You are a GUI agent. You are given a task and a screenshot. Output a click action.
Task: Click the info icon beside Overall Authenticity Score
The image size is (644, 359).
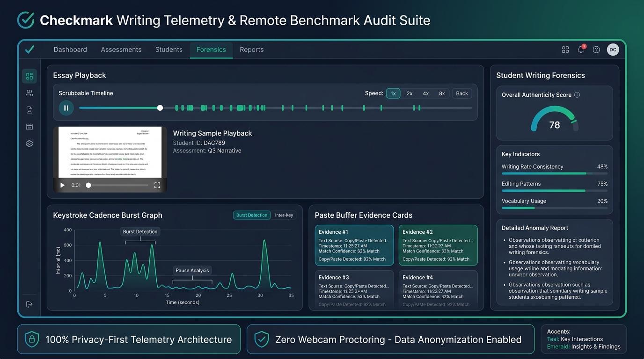click(577, 95)
